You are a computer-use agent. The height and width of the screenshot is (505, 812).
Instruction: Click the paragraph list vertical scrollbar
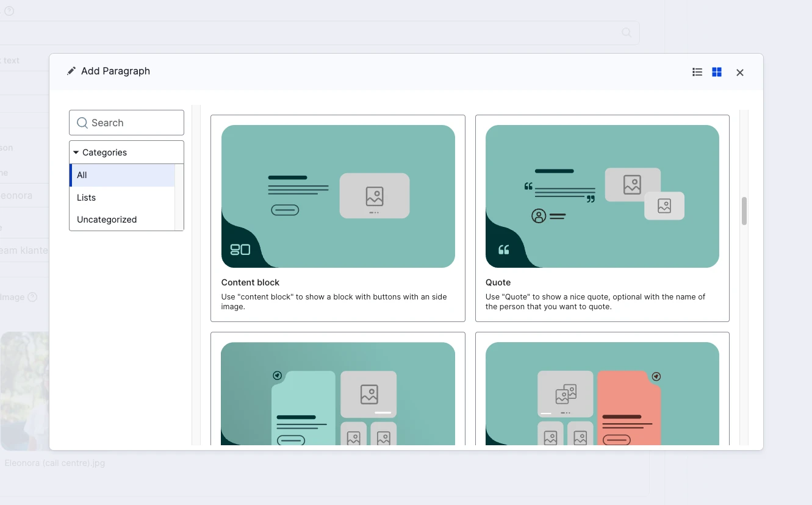point(744,211)
